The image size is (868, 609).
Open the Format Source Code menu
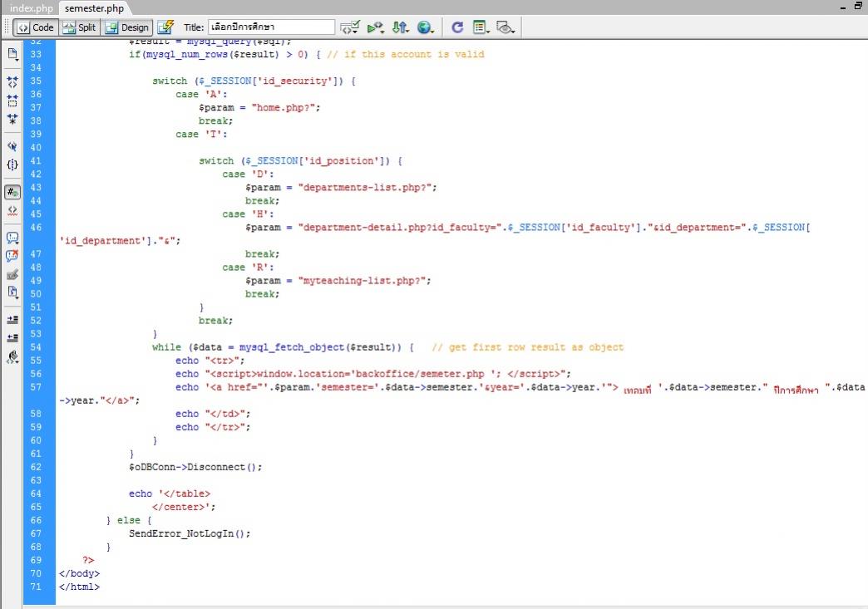coord(12,356)
